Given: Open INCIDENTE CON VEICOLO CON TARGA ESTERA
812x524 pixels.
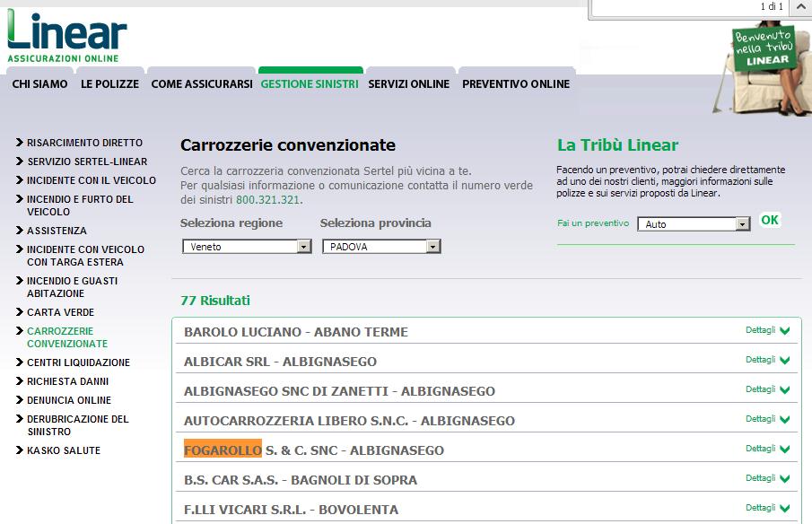Looking at the screenshot, I should pos(86,256).
